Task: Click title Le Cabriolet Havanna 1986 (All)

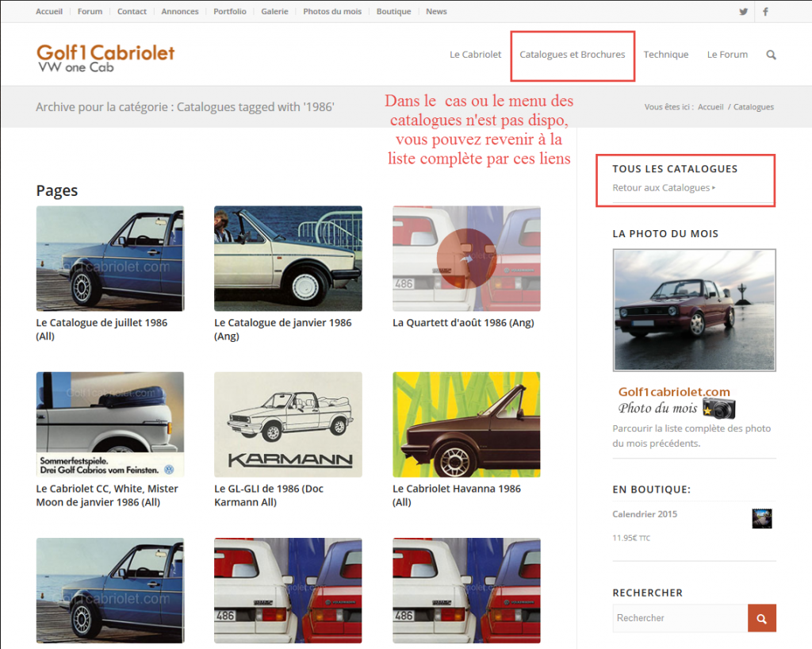Action: point(457,495)
